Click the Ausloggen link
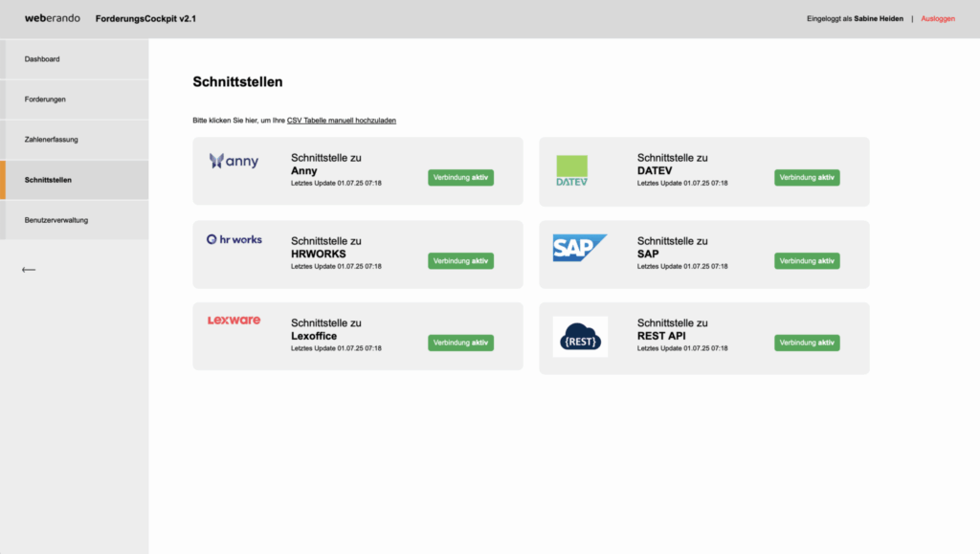The width and height of the screenshot is (980, 554). [937, 18]
